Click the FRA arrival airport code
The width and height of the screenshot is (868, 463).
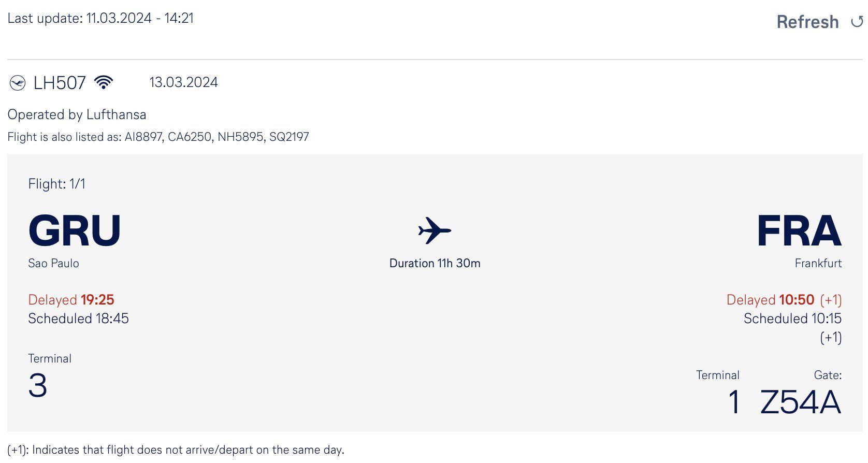(x=799, y=230)
